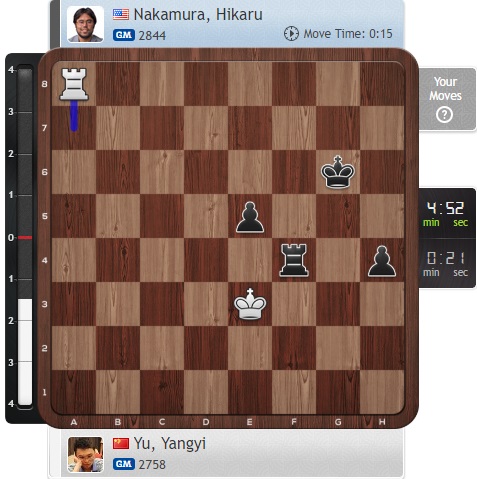The width and height of the screenshot is (477, 479).
Task: Click the GM badge next to 2758
Action: coord(124,464)
